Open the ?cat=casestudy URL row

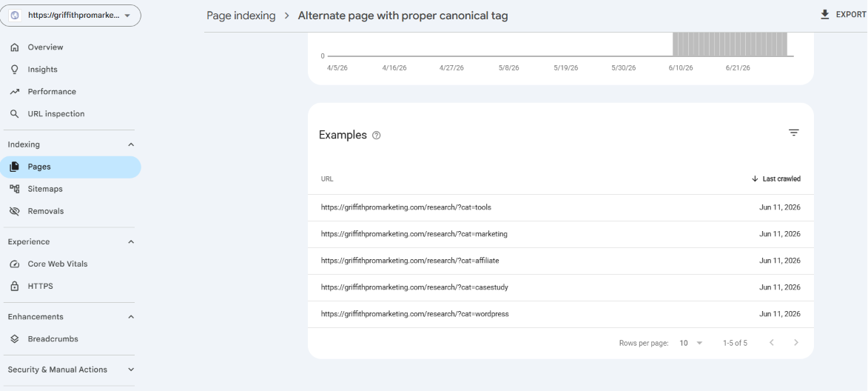point(561,287)
